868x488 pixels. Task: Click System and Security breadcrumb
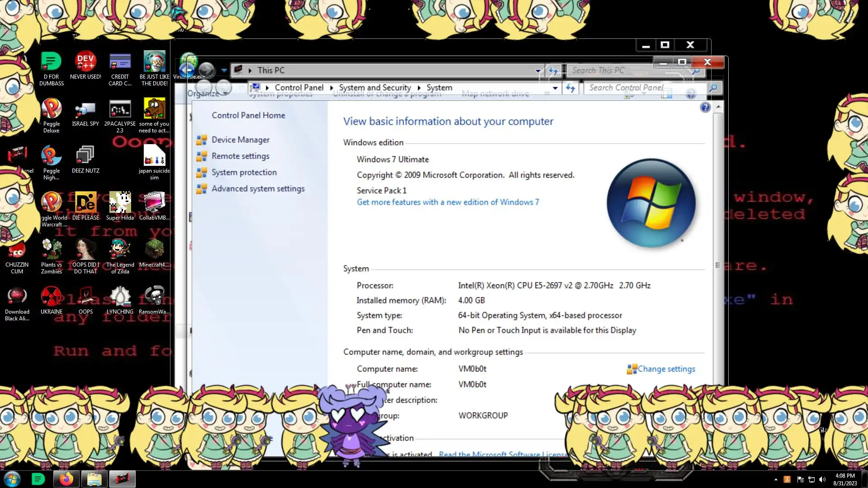tap(375, 88)
